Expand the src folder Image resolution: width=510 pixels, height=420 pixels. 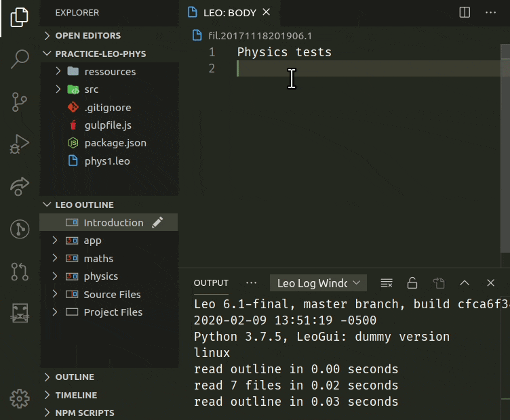(x=58, y=89)
